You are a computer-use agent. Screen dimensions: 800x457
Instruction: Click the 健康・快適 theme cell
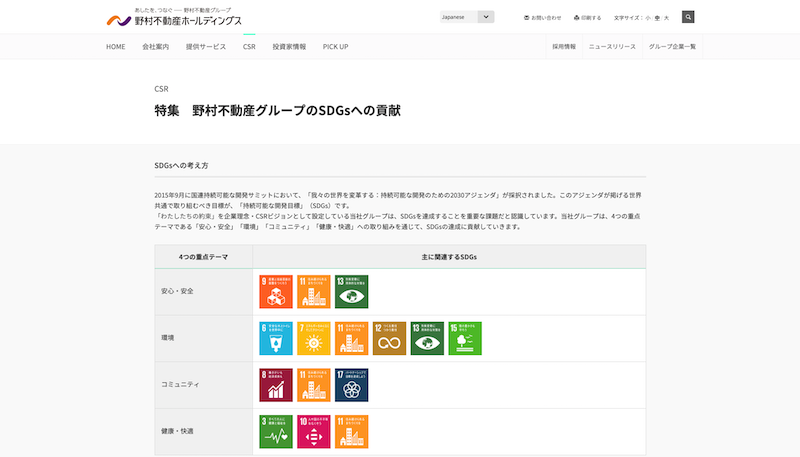204,431
